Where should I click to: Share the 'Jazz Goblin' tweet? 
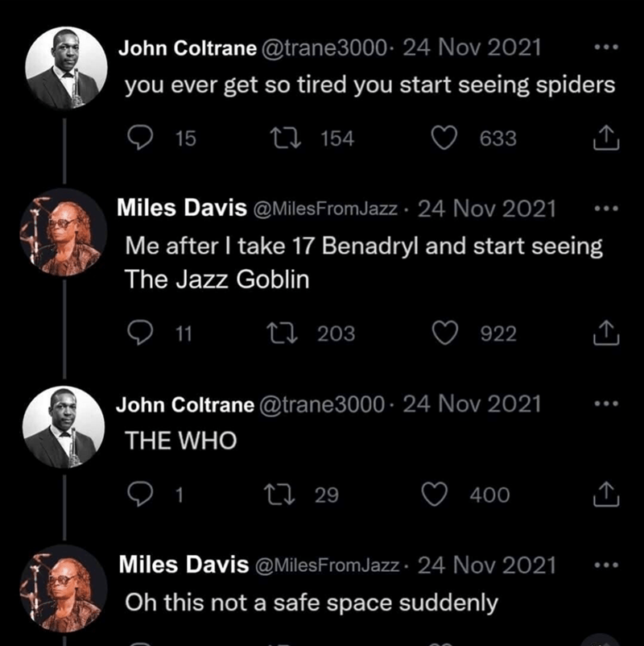(x=605, y=334)
